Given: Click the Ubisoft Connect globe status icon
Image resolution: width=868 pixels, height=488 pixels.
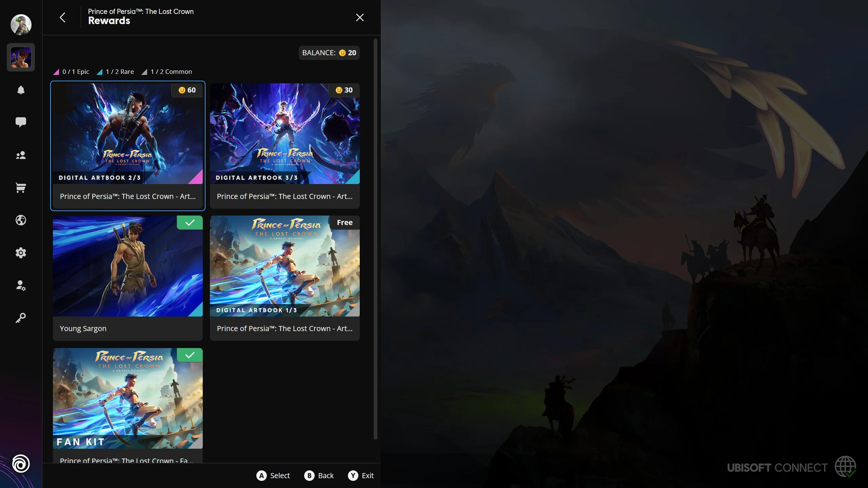Looking at the screenshot, I should pos(845,467).
